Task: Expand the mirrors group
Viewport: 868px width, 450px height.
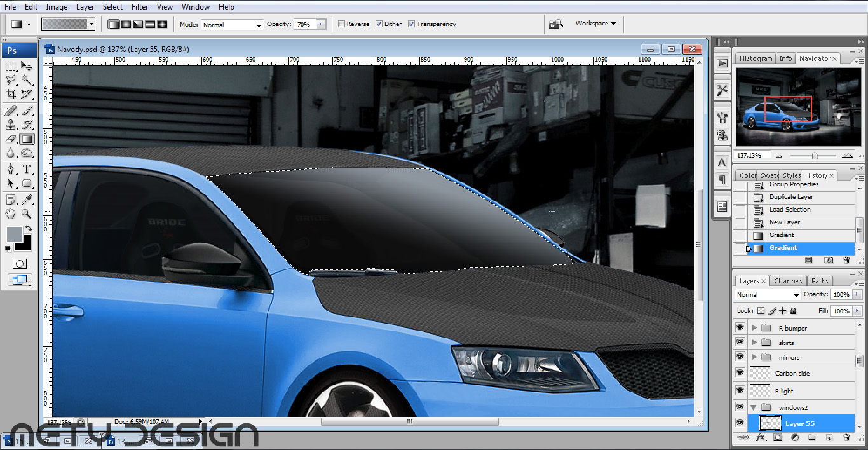Action: point(754,357)
